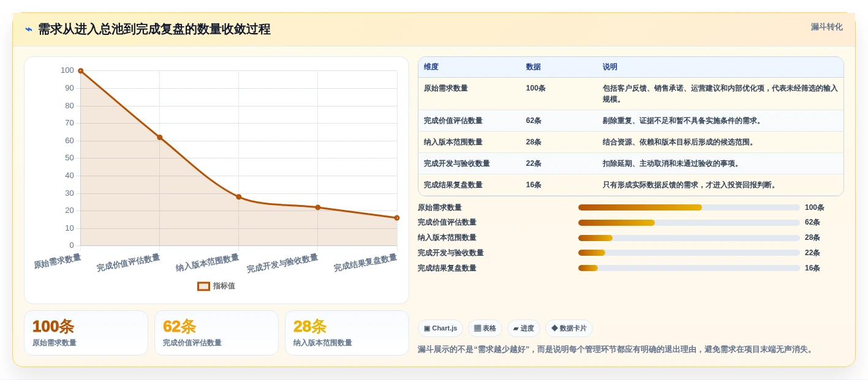The width and height of the screenshot is (868, 380).
Task: Click the 62条 data card
Action: (x=216, y=333)
